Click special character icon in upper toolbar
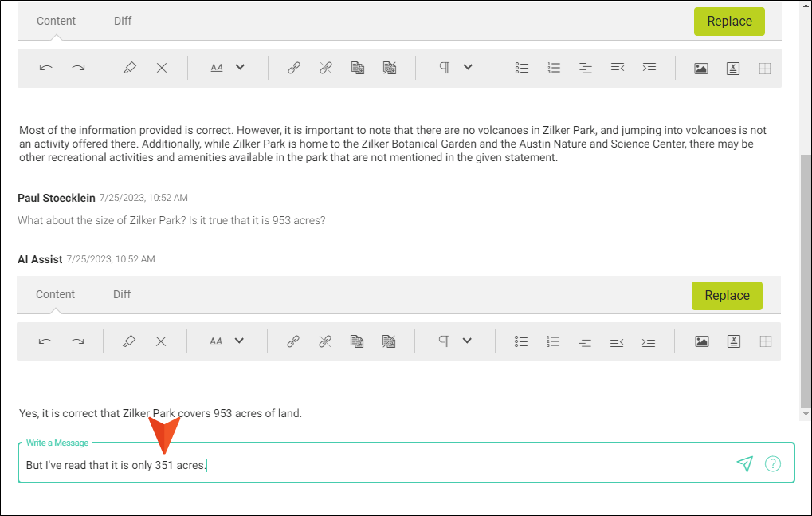812x516 pixels. click(x=733, y=69)
